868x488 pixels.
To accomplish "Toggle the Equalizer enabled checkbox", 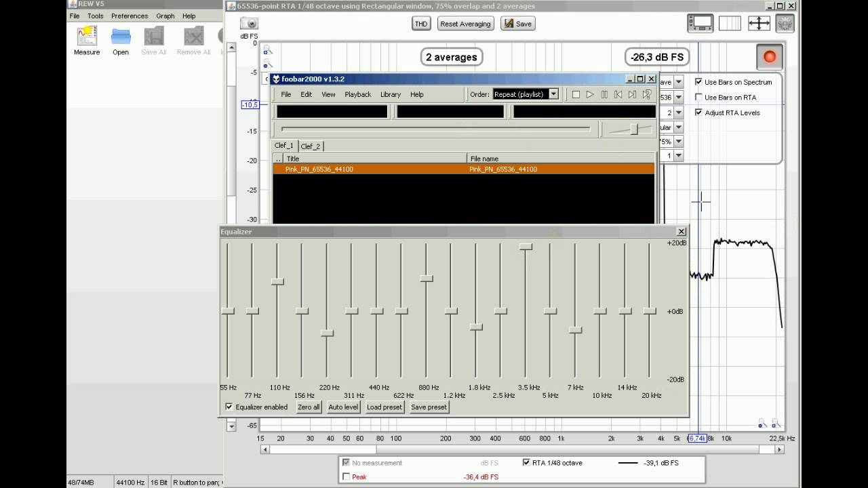I will [229, 407].
